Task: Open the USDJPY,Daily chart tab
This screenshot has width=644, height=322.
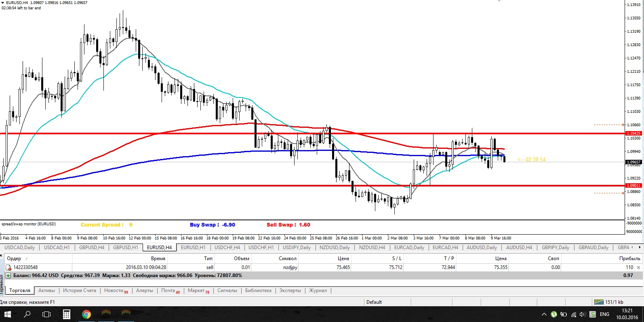Action: pos(297,248)
